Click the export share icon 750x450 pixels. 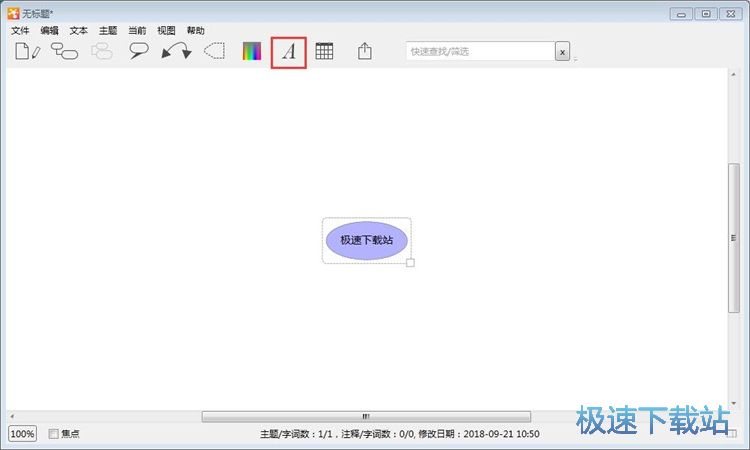click(x=364, y=51)
